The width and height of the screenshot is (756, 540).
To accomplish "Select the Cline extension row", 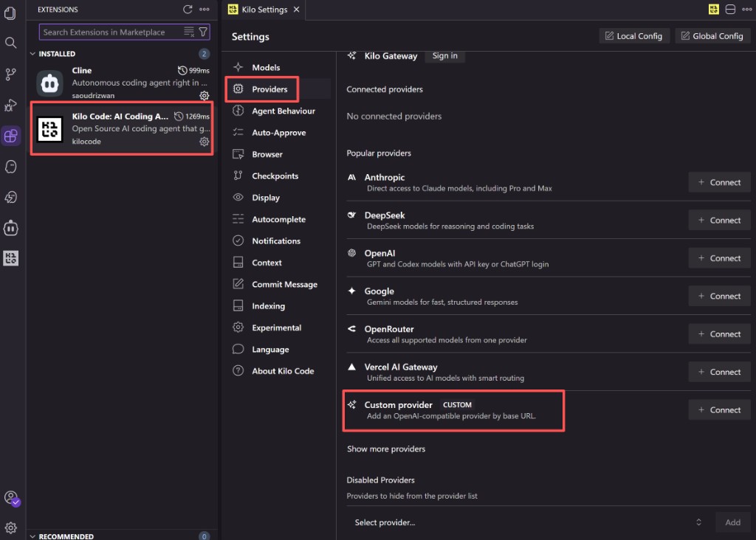I will [x=122, y=83].
